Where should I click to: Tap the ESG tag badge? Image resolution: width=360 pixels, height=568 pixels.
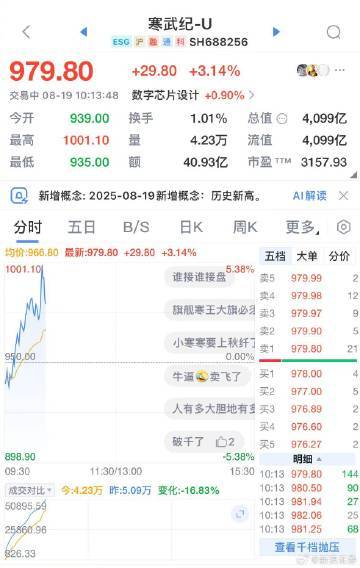pyautogui.click(x=121, y=42)
